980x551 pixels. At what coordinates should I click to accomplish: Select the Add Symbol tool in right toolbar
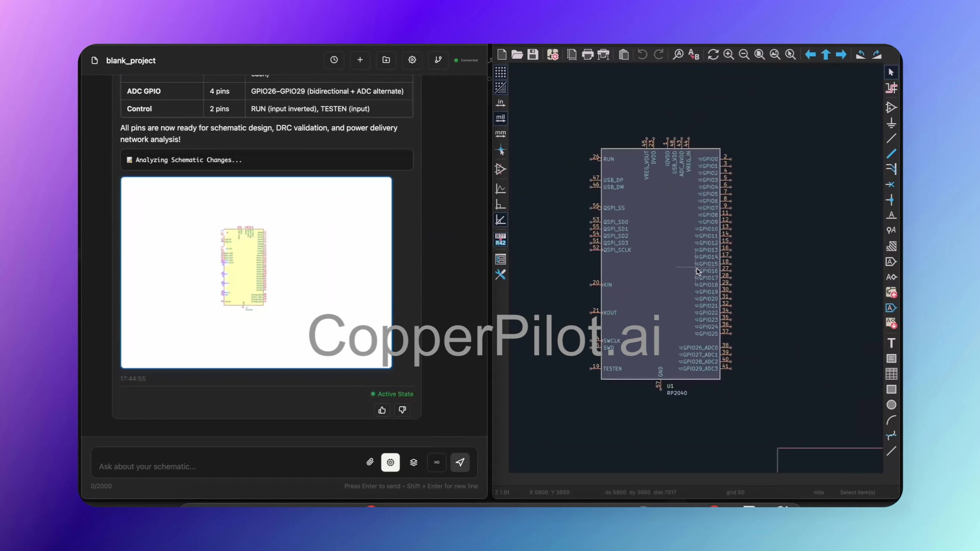coord(891,107)
